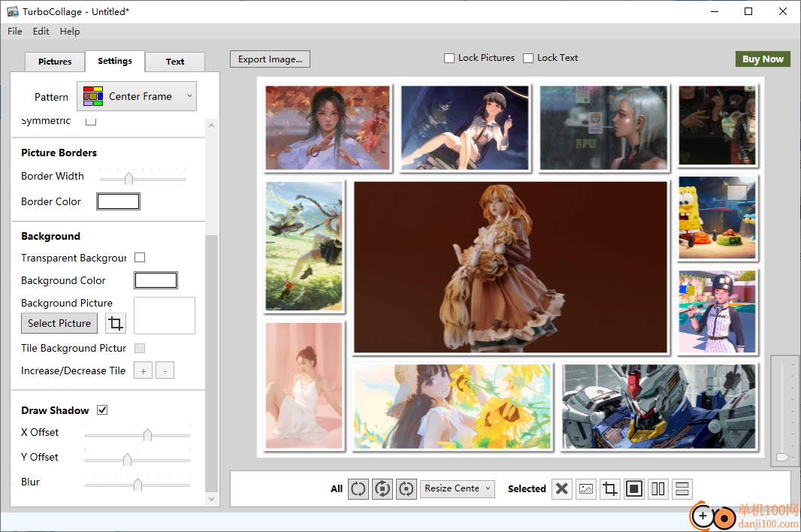Click the settings panel scroll up arrow
Viewport: 801px width, 532px height.
[211, 125]
